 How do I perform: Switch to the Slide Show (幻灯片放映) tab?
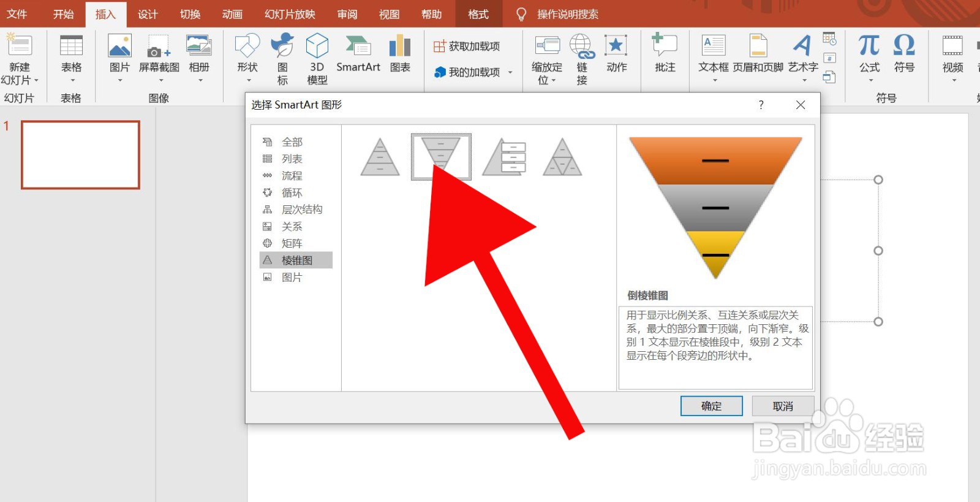pyautogui.click(x=290, y=14)
